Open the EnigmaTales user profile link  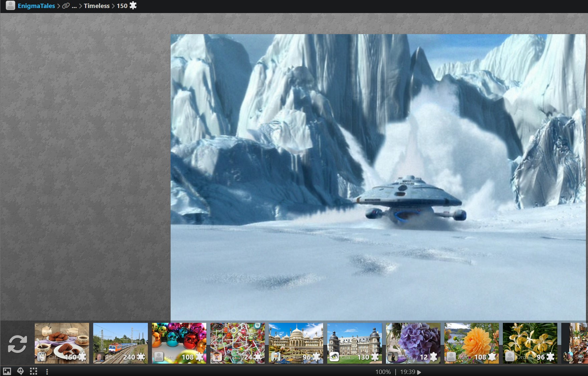coord(36,6)
